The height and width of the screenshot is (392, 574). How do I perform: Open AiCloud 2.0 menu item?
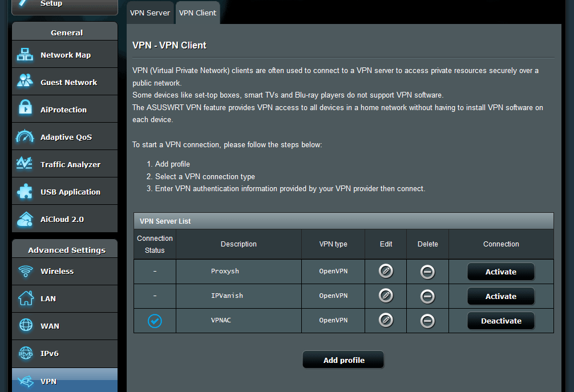click(x=65, y=219)
